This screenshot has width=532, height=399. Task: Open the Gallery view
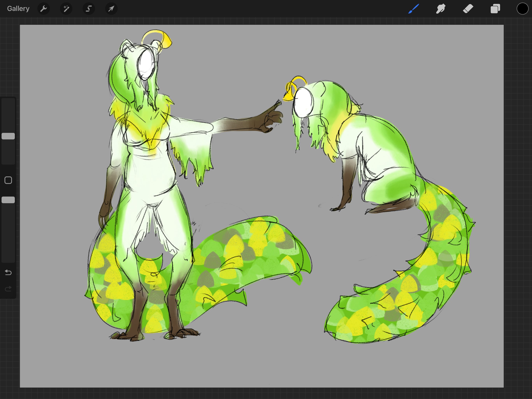(x=18, y=9)
